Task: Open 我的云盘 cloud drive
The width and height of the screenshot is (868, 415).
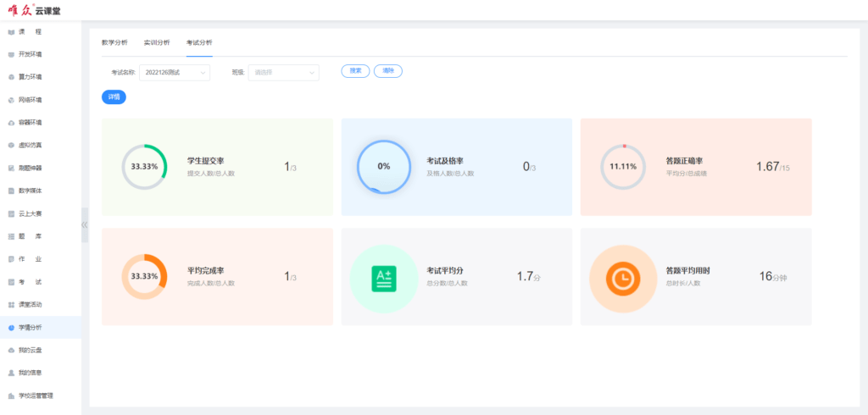Action: point(30,350)
